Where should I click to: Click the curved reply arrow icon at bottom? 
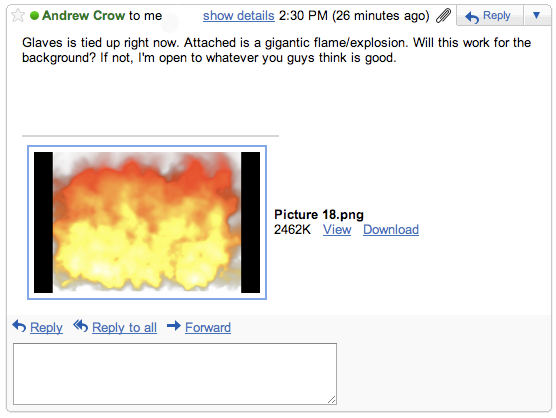pyautogui.click(x=20, y=326)
